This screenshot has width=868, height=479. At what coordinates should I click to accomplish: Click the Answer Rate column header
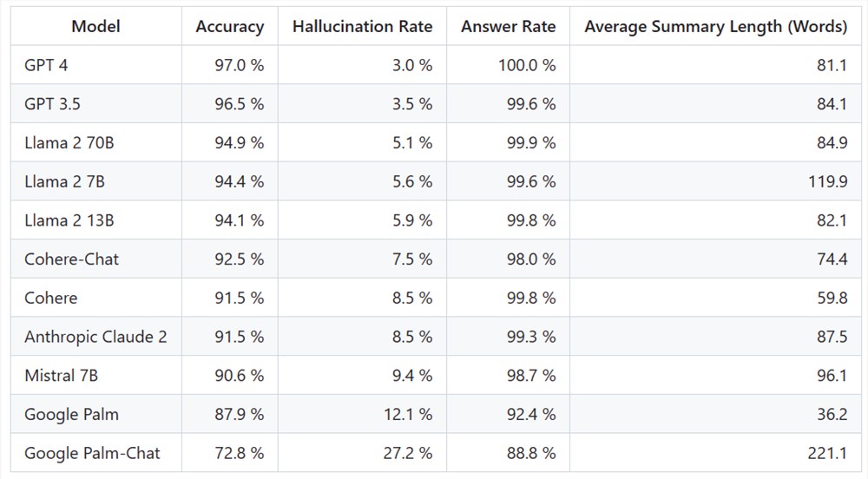pos(508,26)
